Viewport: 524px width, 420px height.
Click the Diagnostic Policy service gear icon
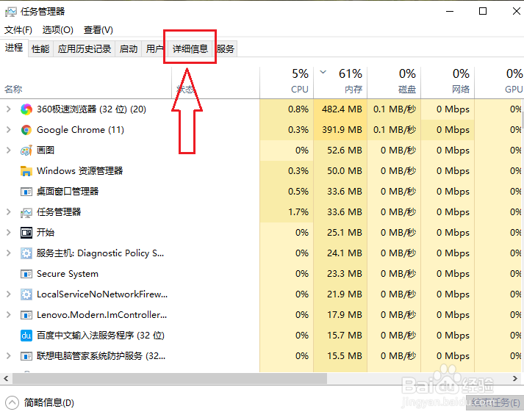26,253
